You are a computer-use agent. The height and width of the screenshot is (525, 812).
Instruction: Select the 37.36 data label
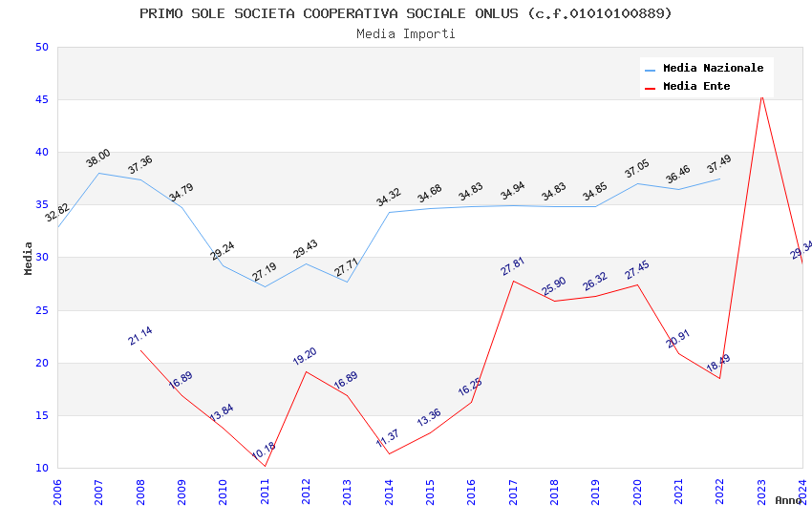click(139, 164)
